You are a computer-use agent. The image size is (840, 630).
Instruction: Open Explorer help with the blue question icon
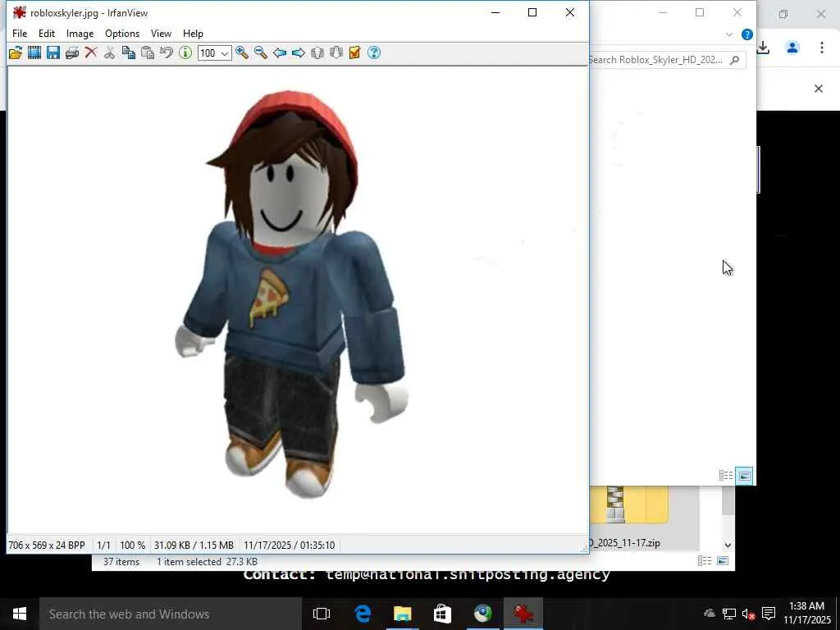click(x=746, y=34)
